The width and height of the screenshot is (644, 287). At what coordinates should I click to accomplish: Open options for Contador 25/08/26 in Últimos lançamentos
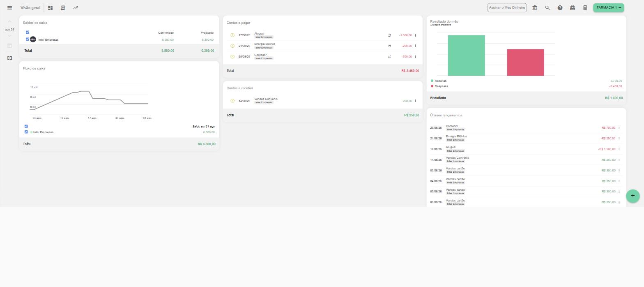pos(619,128)
